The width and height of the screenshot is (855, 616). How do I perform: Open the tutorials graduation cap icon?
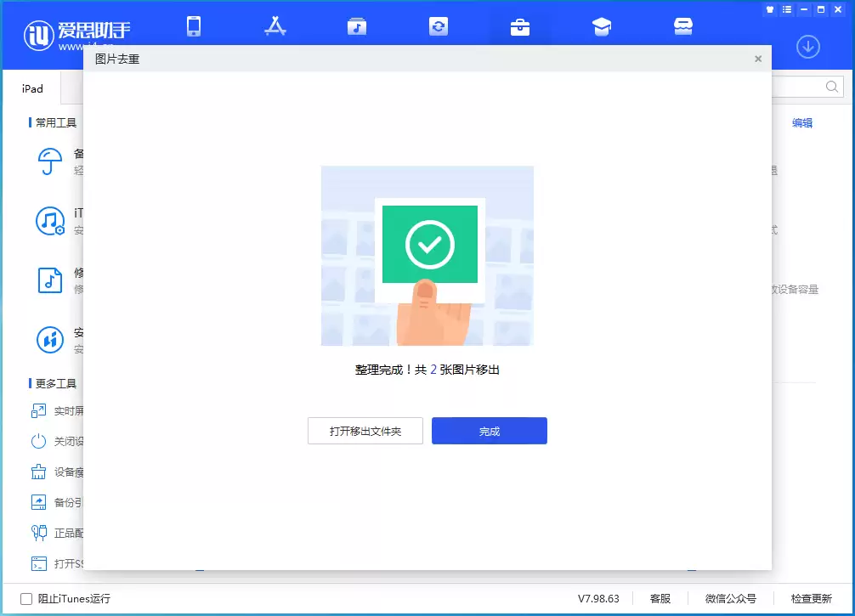tap(602, 26)
